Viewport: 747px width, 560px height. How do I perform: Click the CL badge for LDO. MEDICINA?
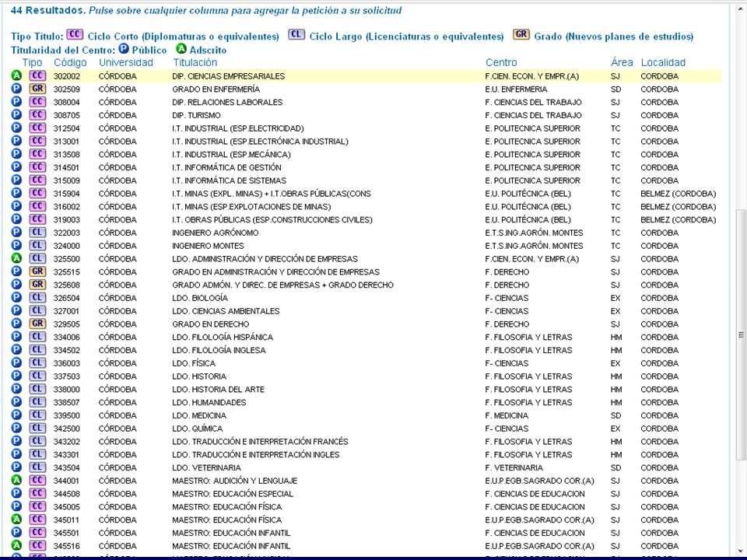[37, 415]
